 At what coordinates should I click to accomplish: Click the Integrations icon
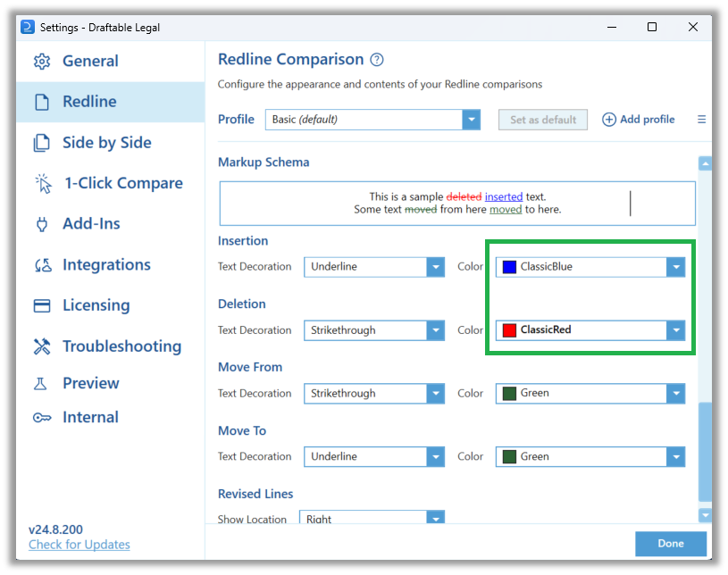pyautogui.click(x=43, y=265)
